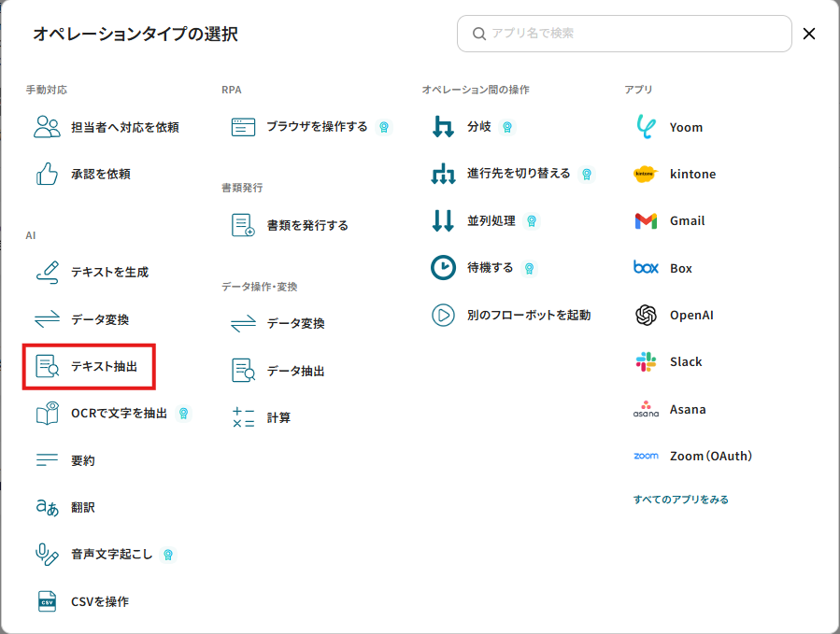Select the Zoom (OAuth) app icon
This screenshot has width=840, height=634.
click(646, 457)
